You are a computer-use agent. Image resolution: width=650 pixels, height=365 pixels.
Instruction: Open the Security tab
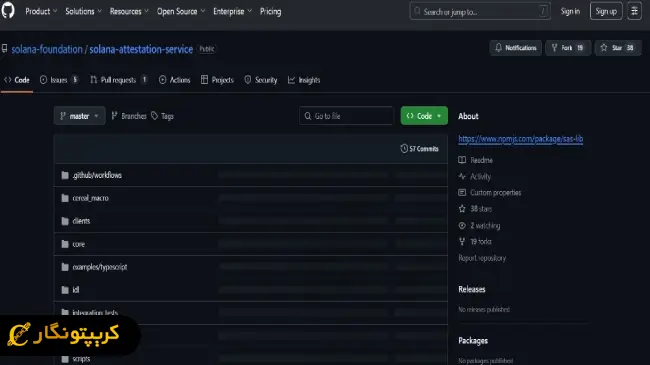261,80
